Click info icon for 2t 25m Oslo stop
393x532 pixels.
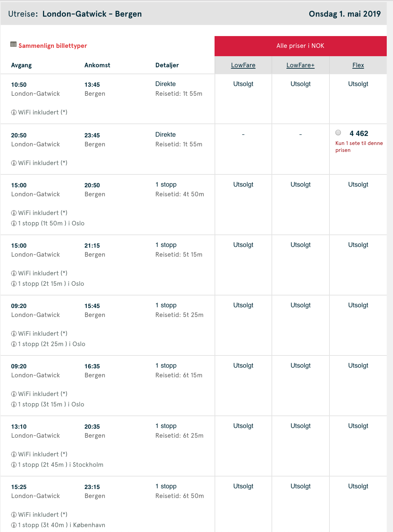[x=14, y=344]
